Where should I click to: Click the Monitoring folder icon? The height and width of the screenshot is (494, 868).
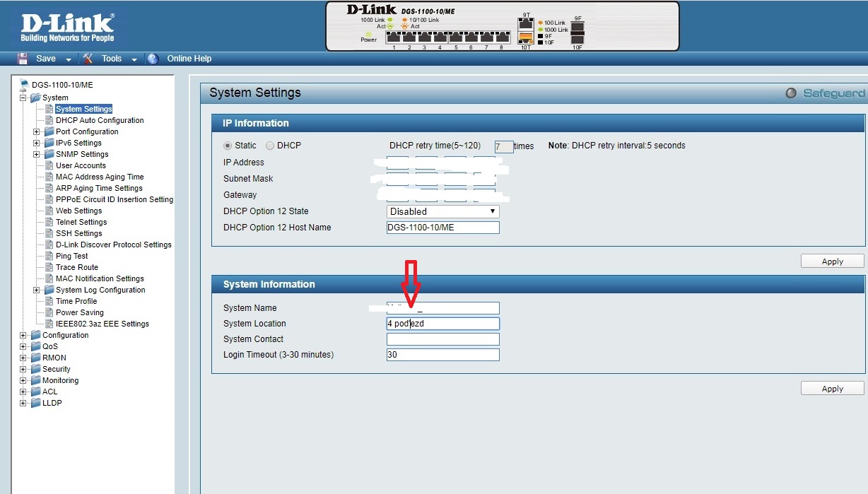point(35,380)
